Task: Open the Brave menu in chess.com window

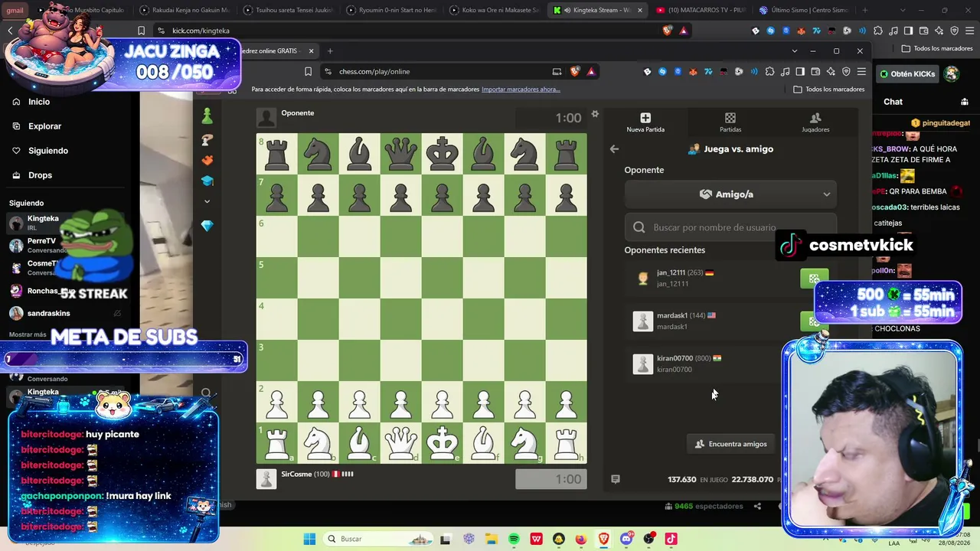Action: pos(861,71)
